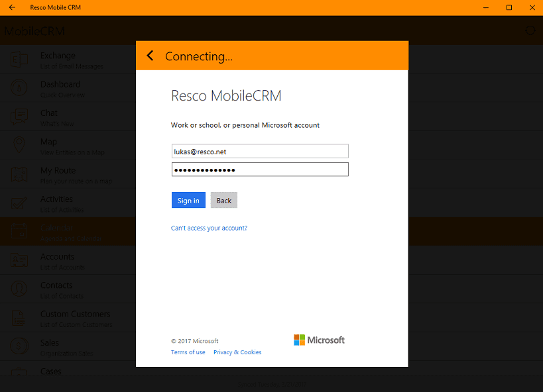Click the back arrow in the title bar

12,7
